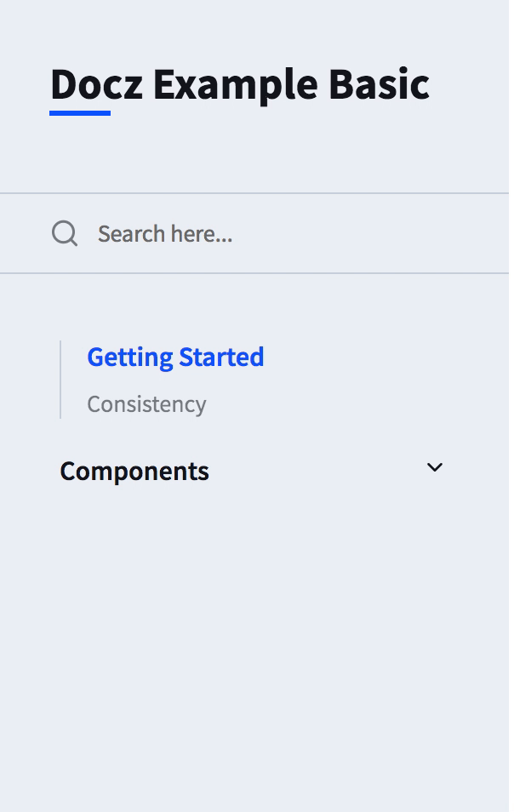Activate the search lens beside the placeholder

coord(65,233)
